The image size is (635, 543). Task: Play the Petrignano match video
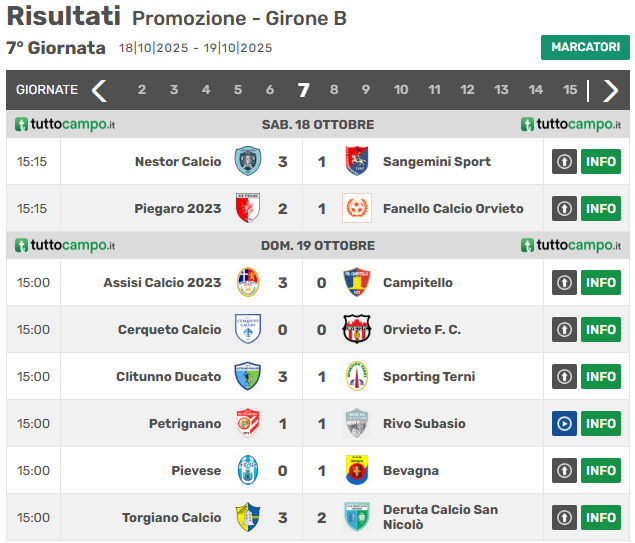(564, 423)
